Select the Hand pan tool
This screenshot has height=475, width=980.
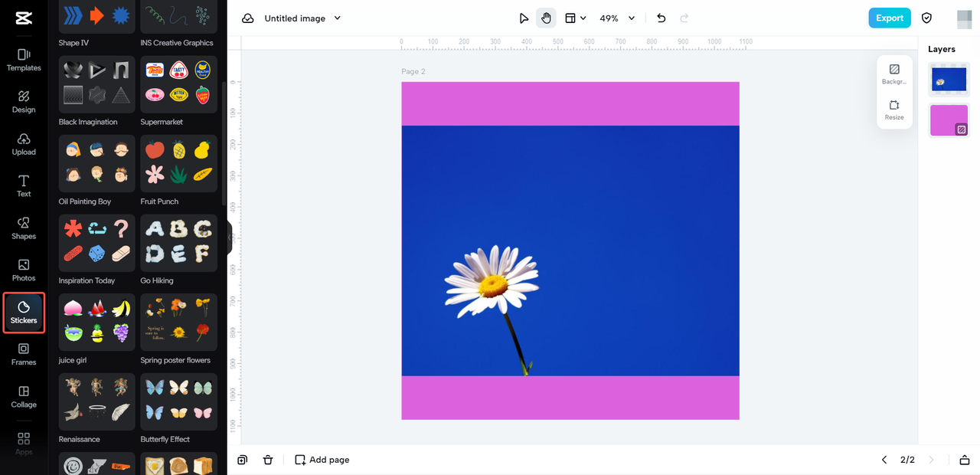pos(547,18)
